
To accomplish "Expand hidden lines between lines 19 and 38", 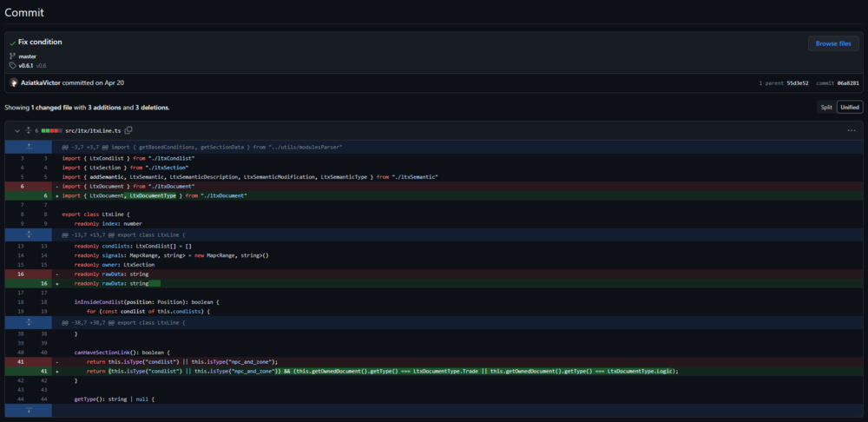I will [x=28, y=322].
